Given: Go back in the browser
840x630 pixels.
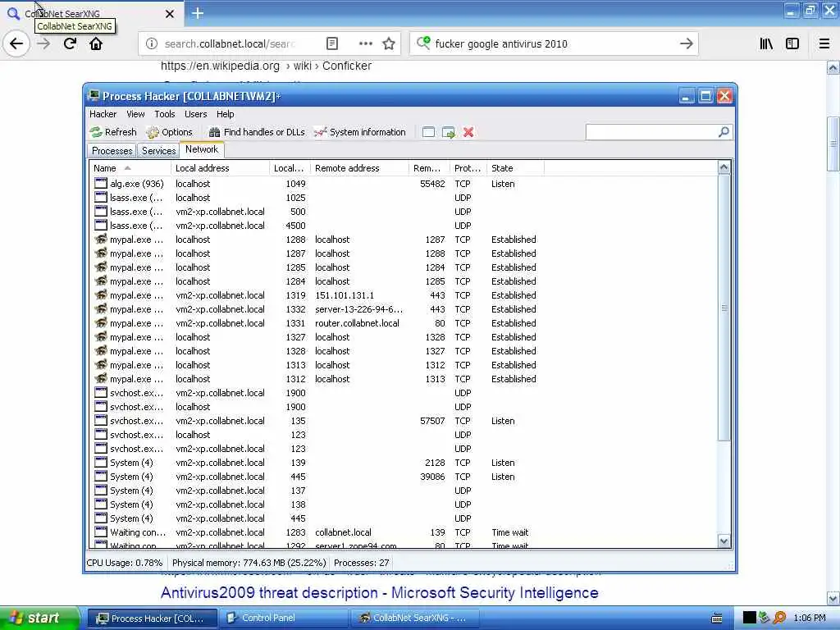Looking at the screenshot, I should [16, 43].
